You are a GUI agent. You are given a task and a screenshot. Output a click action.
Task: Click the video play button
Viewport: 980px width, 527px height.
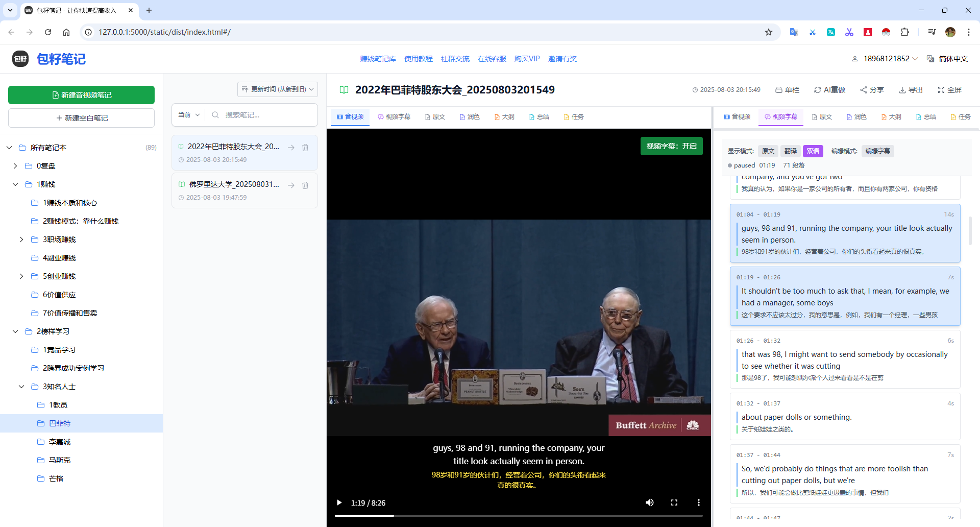click(x=339, y=502)
